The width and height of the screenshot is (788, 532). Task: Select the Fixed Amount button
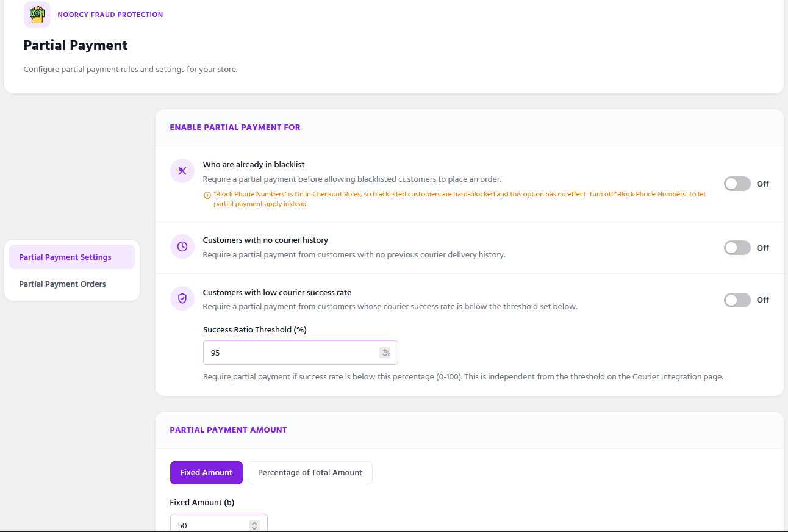206,473
